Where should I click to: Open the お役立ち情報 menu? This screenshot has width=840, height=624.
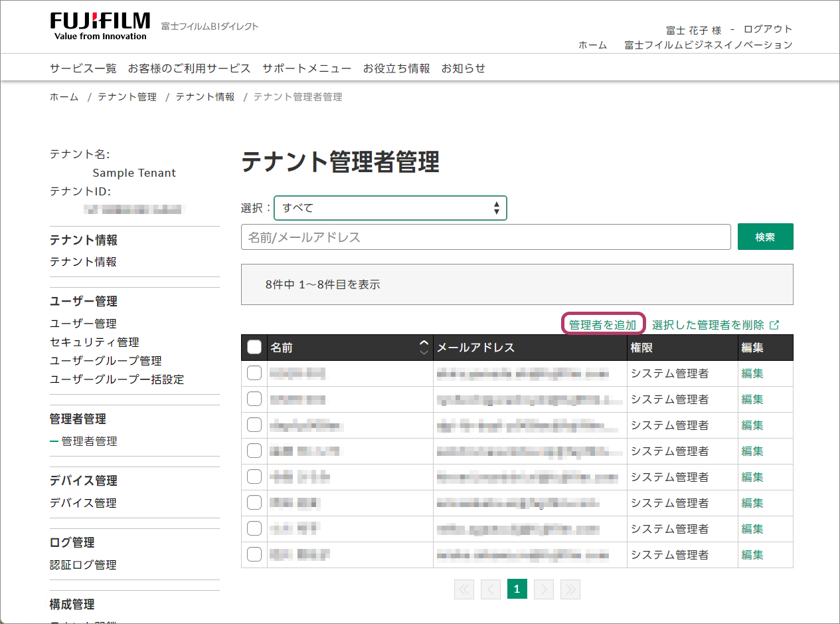(396, 68)
